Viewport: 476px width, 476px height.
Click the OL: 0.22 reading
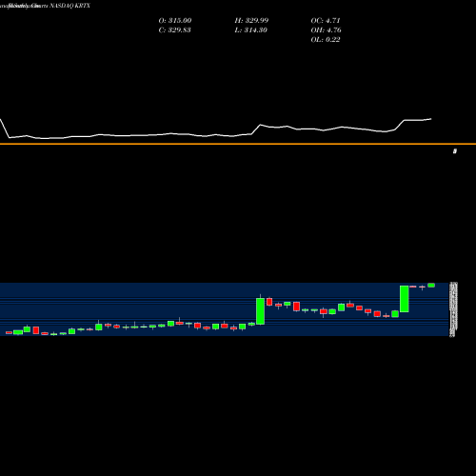(x=326, y=40)
